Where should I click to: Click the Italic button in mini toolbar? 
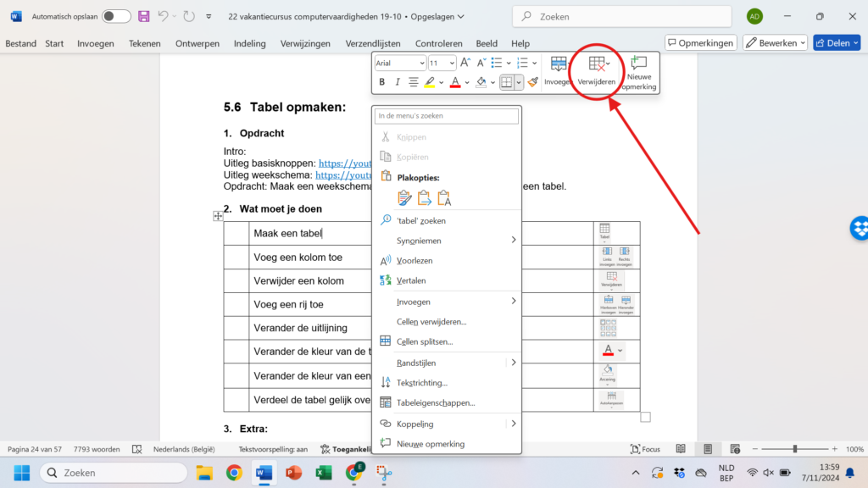point(397,82)
